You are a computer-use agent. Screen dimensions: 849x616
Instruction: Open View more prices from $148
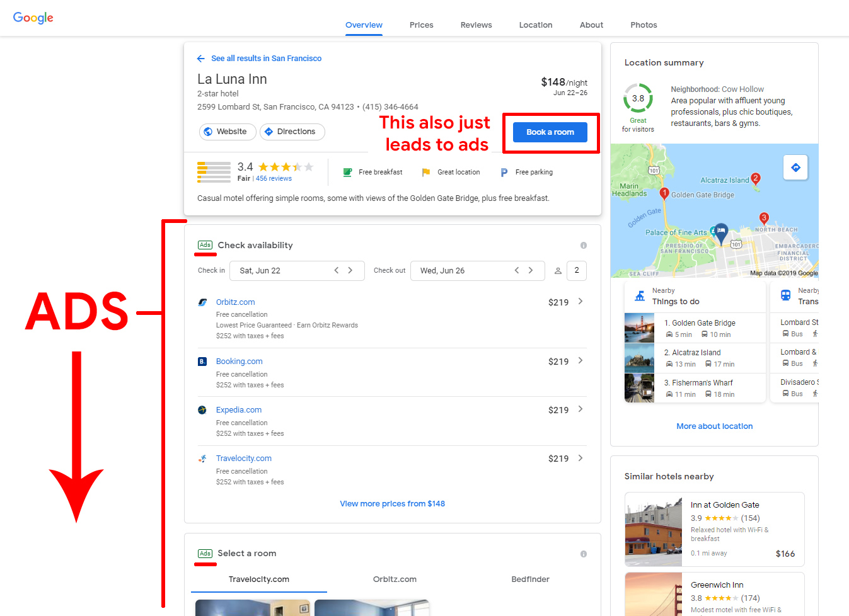(x=392, y=503)
